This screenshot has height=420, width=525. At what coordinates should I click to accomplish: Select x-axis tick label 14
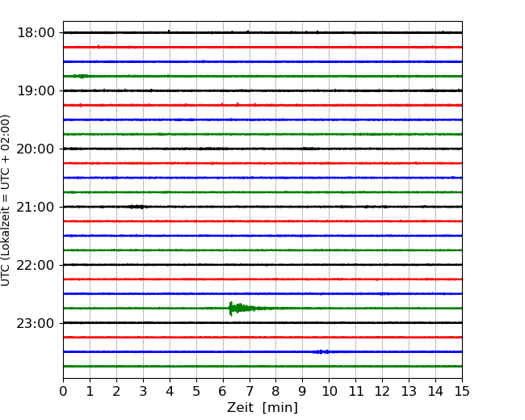435,391
